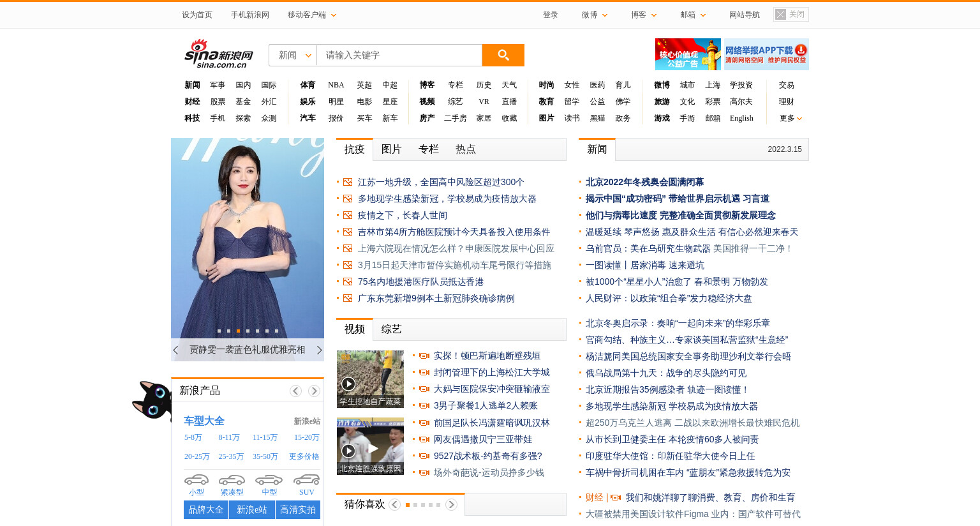This screenshot has width=980, height=526.
Task: Expand the 微博 dropdown in top bar
Action: (x=595, y=15)
